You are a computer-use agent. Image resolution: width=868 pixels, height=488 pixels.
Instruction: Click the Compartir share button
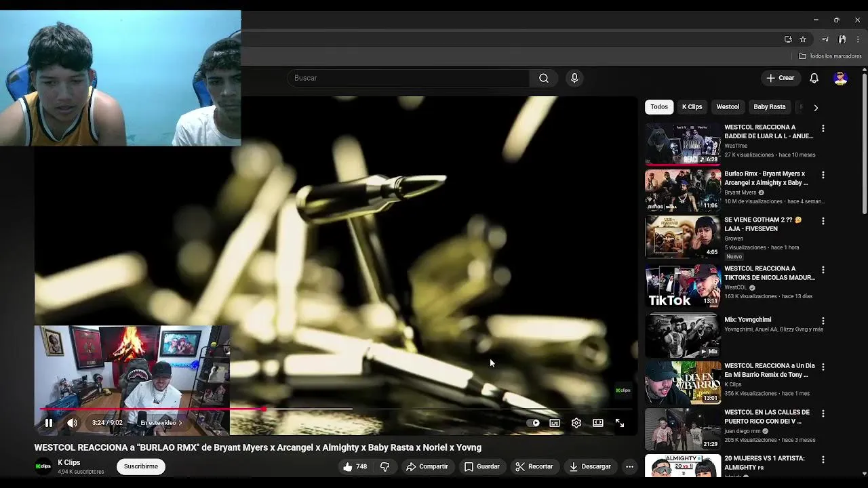pos(427,466)
